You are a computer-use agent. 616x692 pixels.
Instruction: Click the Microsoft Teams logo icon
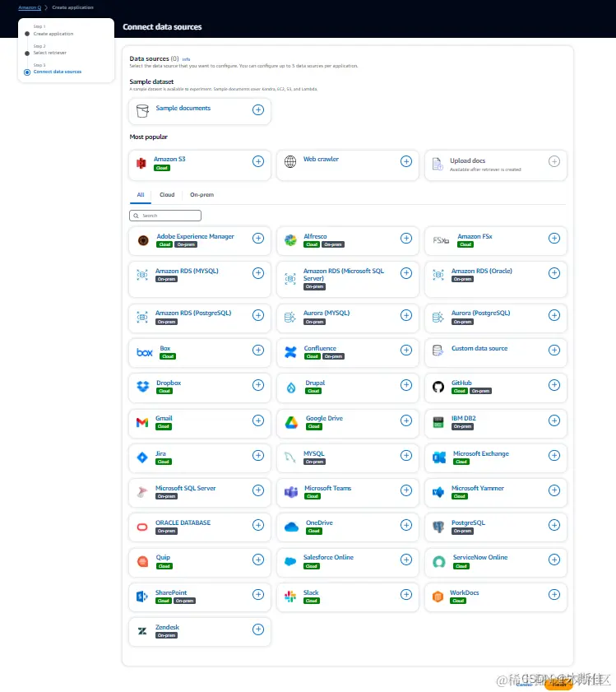click(291, 491)
